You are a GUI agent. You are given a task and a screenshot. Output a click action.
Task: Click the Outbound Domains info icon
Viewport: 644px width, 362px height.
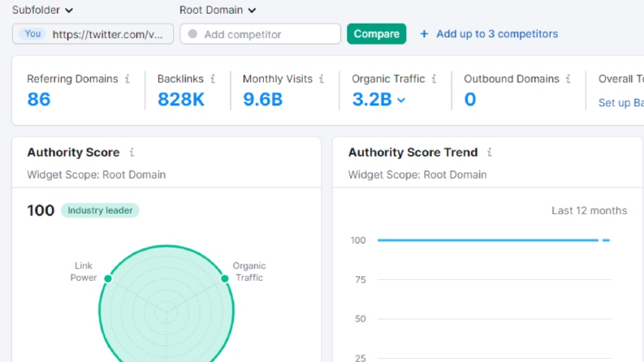568,79
